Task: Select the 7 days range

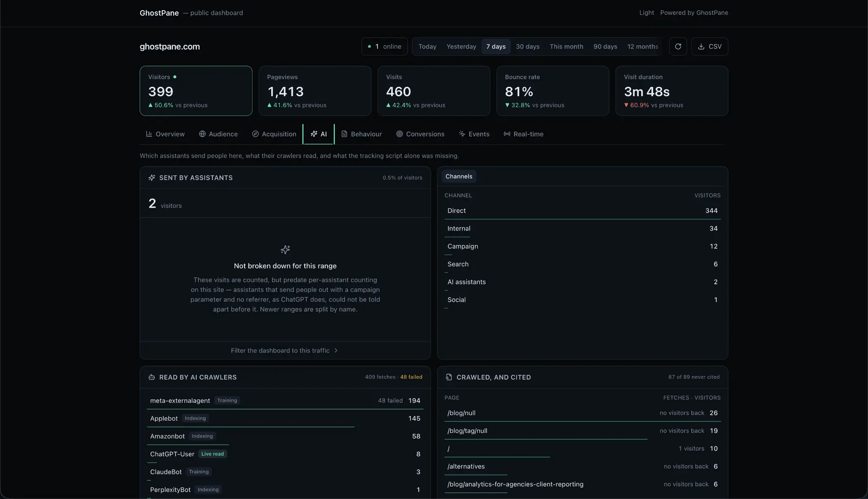Action: (496, 47)
